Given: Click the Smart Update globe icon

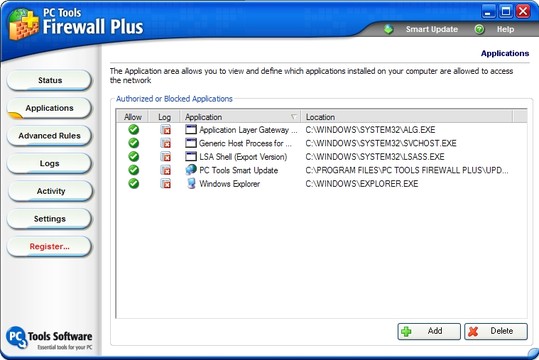Looking at the screenshot, I should (x=388, y=29).
